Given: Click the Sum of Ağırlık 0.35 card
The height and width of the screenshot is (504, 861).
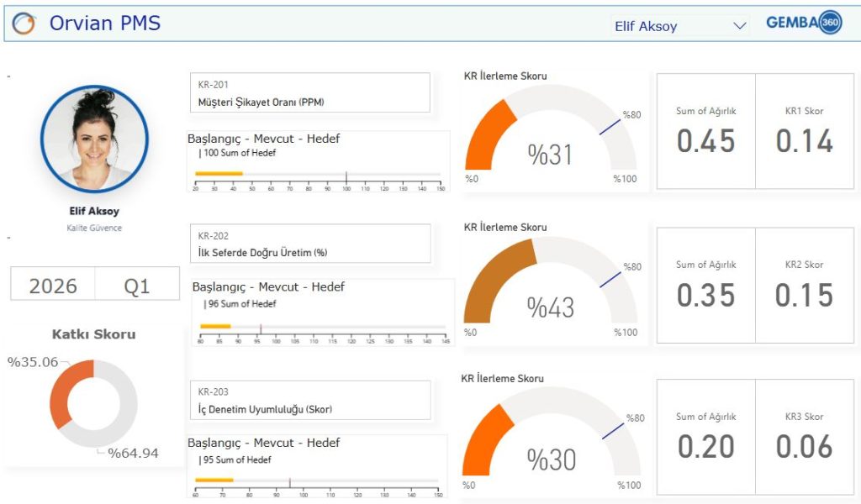Looking at the screenshot, I should click(x=705, y=286).
